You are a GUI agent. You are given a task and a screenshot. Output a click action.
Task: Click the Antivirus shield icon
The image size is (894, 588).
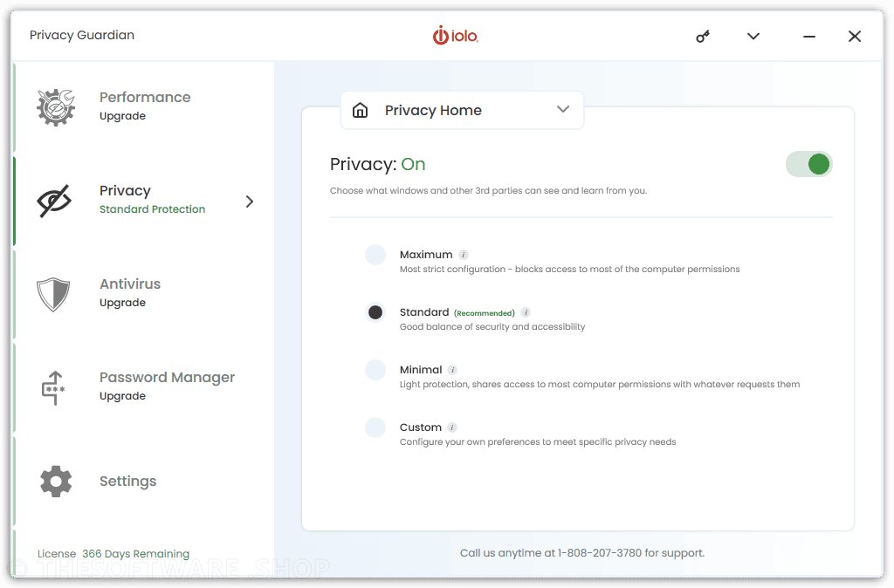click(53, 294)
